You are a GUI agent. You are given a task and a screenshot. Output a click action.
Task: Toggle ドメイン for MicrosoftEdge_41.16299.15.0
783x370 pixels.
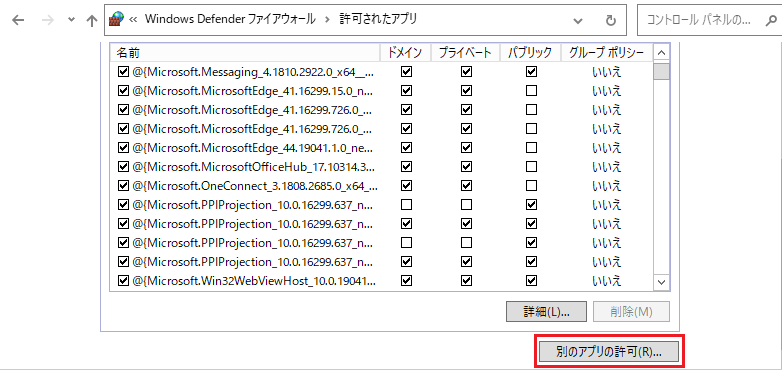[406, 91]
